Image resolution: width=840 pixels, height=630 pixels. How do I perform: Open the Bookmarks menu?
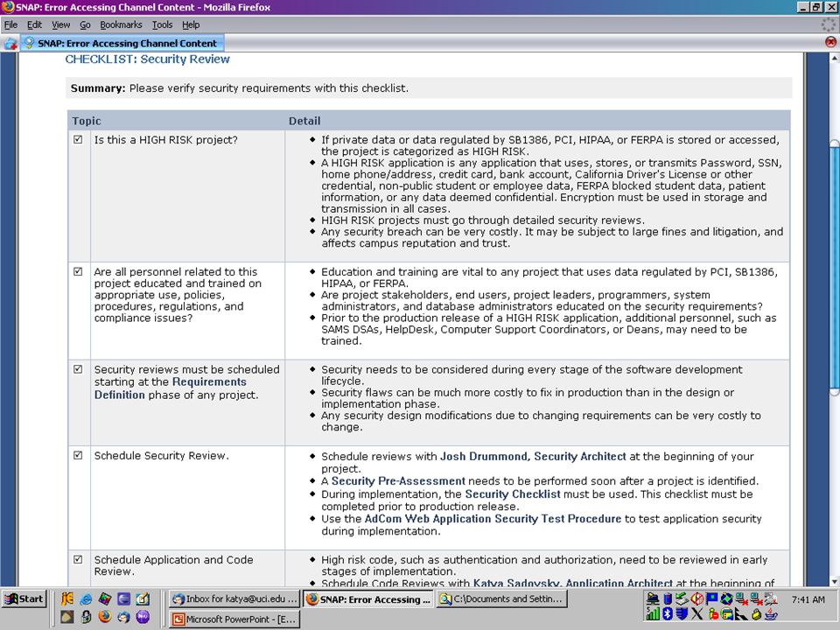click(121, 24)
